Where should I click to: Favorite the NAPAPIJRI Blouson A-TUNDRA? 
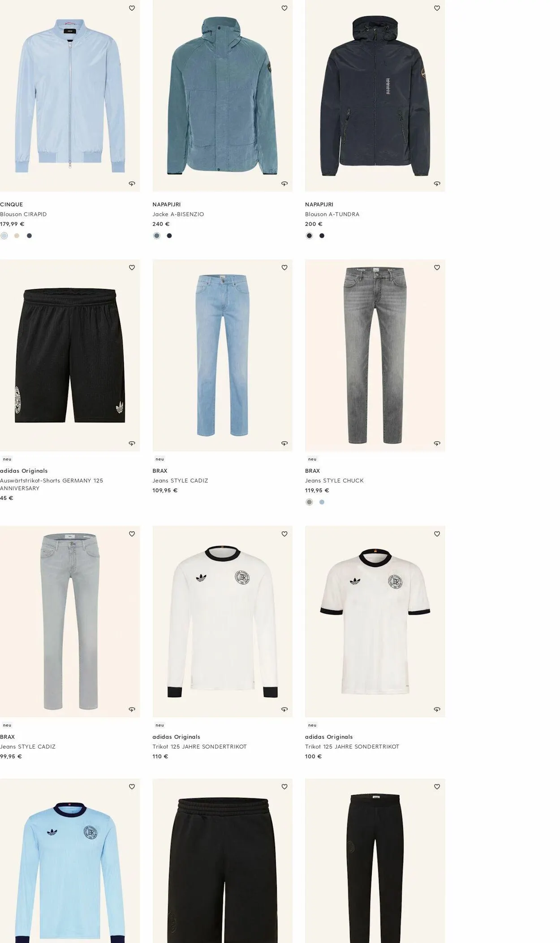(x=437, y=8)
